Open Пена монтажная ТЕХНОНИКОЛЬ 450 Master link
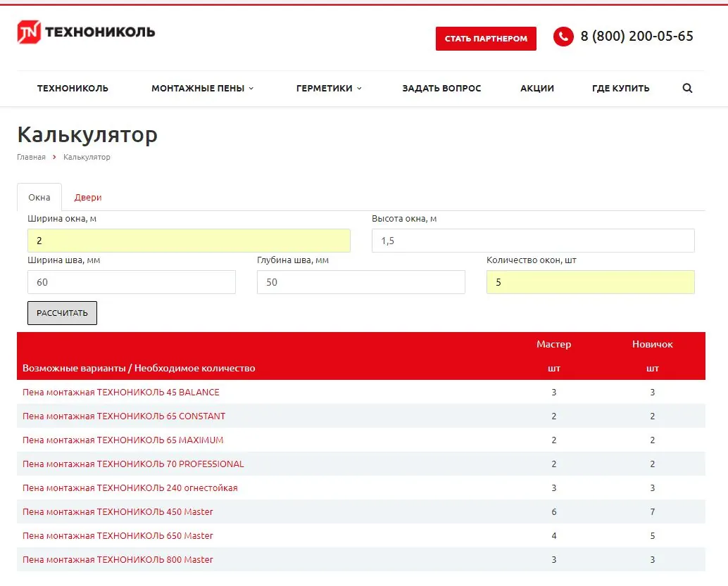Screen dimensions: 728x586 [x=118, y=511]
